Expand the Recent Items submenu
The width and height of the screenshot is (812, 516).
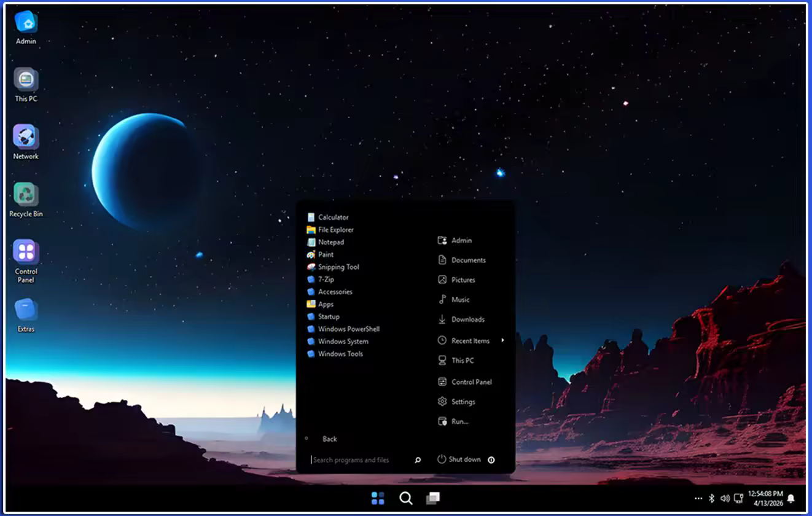click(502, 341)
